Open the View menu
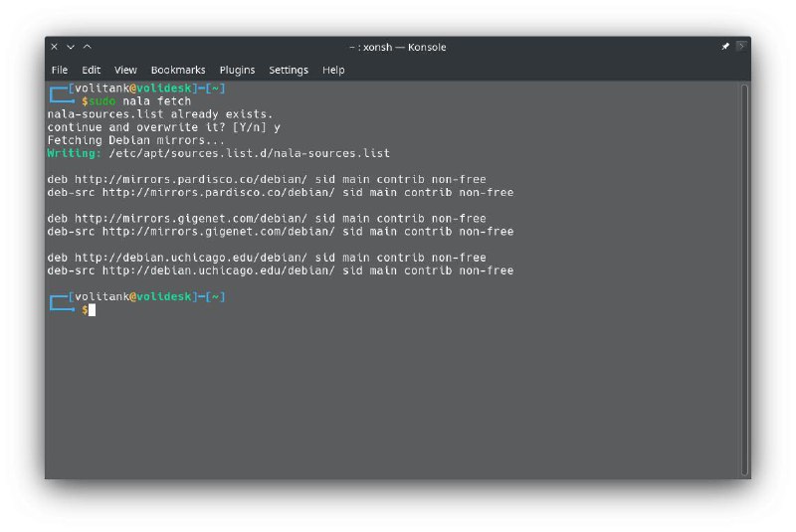The height and width of the screenshot is (532, 796). 125,70
